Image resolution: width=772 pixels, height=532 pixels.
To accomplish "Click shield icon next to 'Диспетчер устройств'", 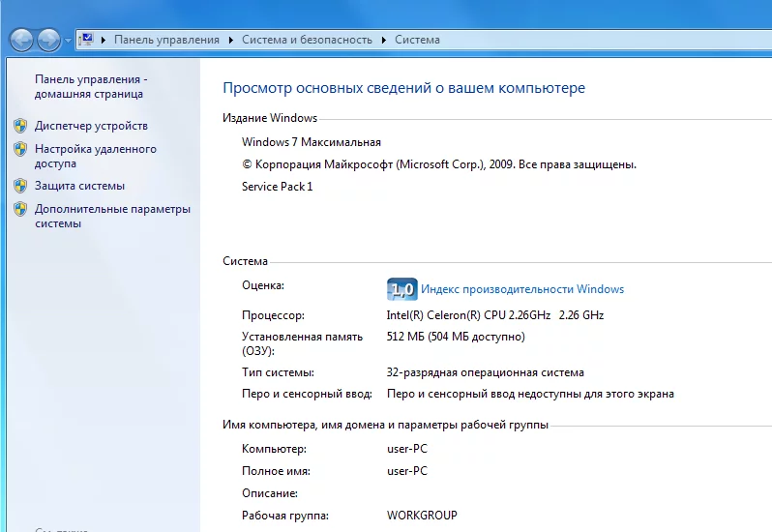I will coord(20,126).
